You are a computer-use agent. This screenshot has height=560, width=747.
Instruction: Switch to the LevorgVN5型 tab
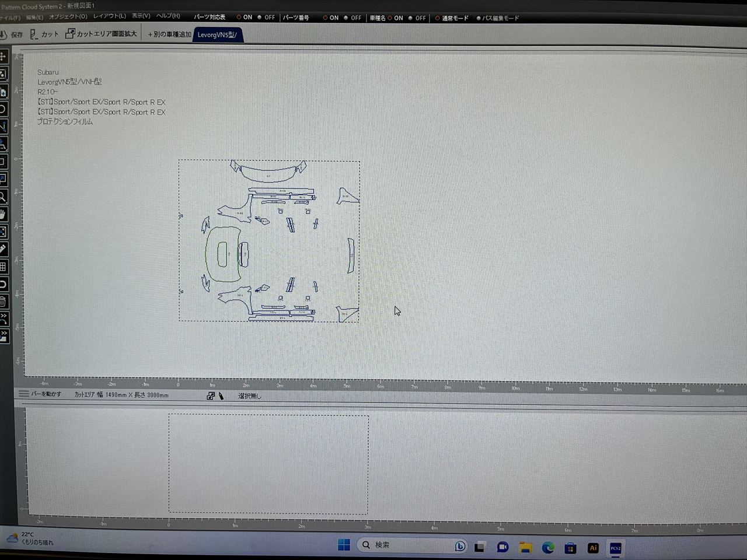217,34
